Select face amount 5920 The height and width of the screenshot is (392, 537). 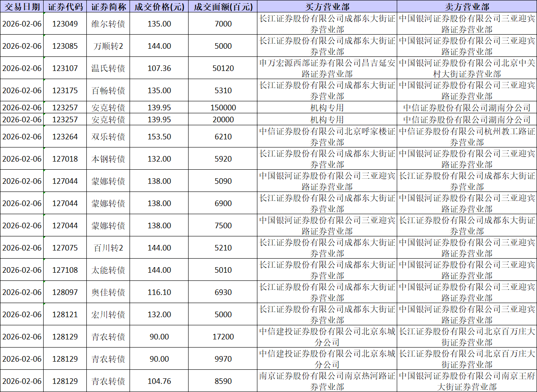point(223,159)
